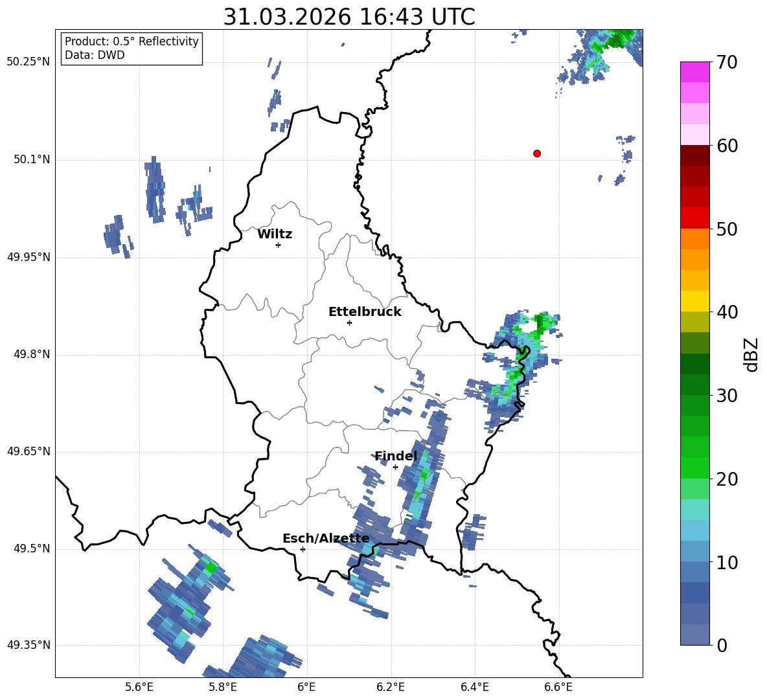Click the magenta top colorbar segment

[x=694, y=72]
